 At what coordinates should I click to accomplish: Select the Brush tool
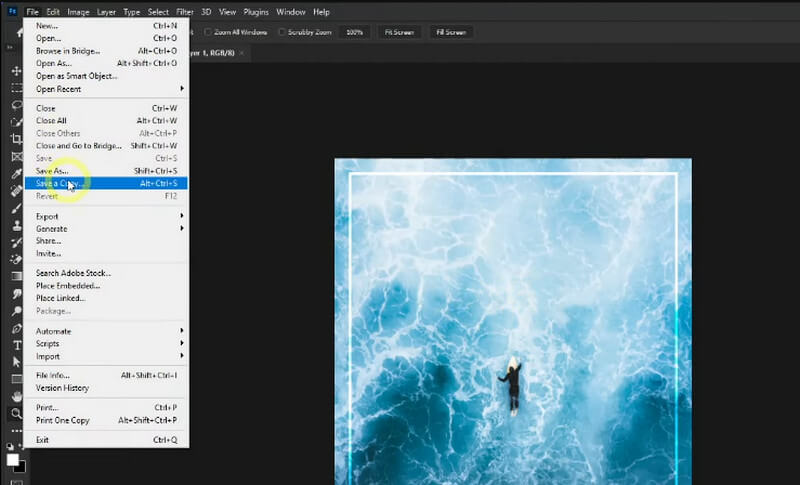16,208
